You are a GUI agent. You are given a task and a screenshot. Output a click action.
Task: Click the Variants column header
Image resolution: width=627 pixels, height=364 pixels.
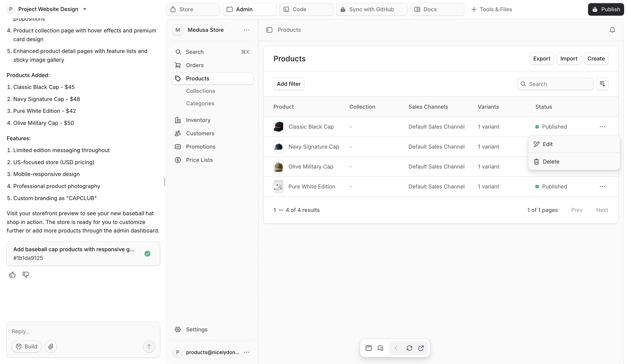(x=488, y=106)
